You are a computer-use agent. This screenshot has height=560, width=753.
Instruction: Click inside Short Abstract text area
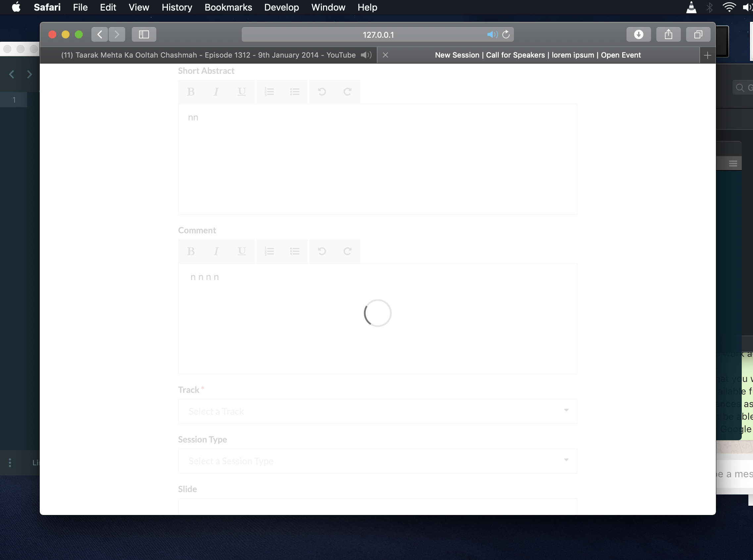(x=377, y=159)
